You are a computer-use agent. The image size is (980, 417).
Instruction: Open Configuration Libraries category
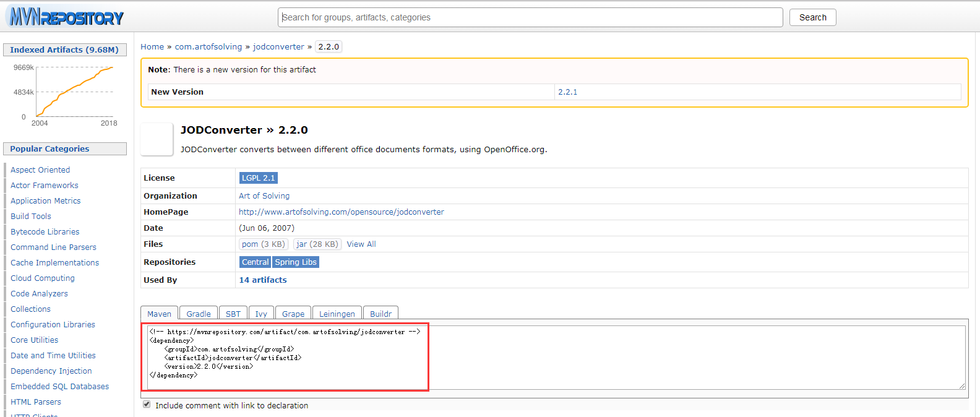point(53,325)
